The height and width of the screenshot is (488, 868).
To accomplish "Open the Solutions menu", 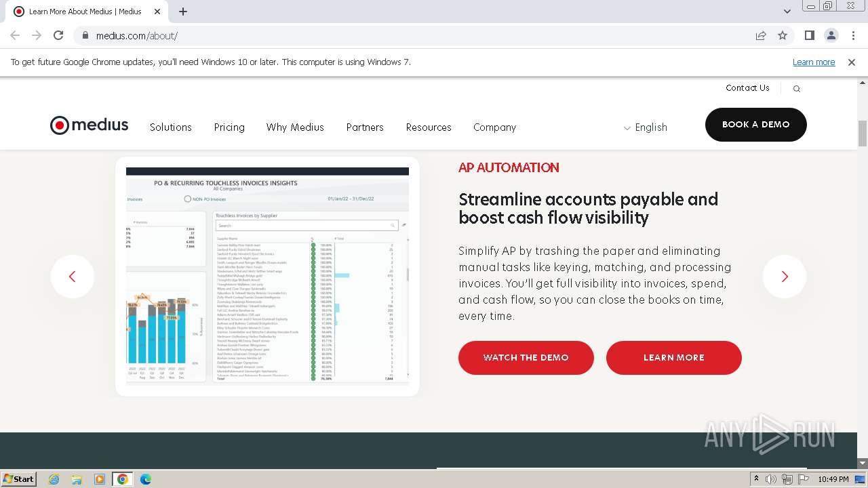I will [171, 127].
